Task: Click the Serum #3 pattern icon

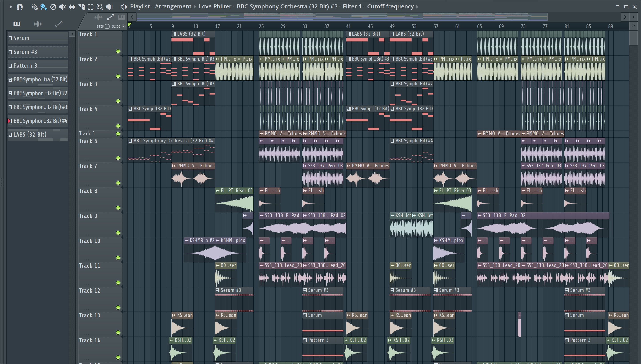Action: coord(10,52)
